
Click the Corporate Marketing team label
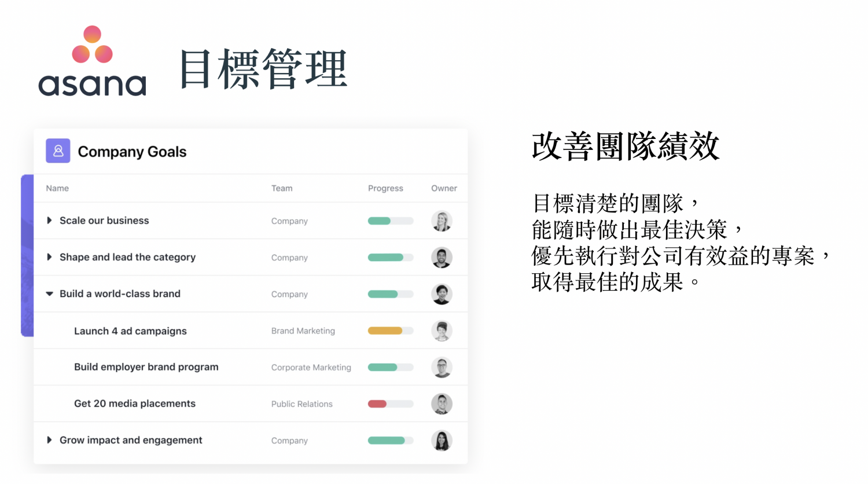tap(311, 368)
